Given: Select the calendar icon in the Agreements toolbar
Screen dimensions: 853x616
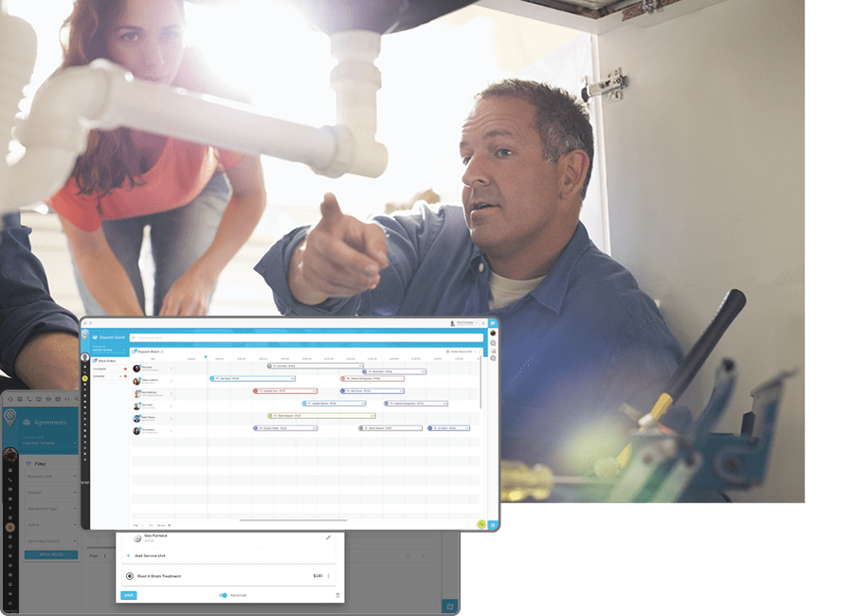Looking at the screenshot, I should (18, 399).
